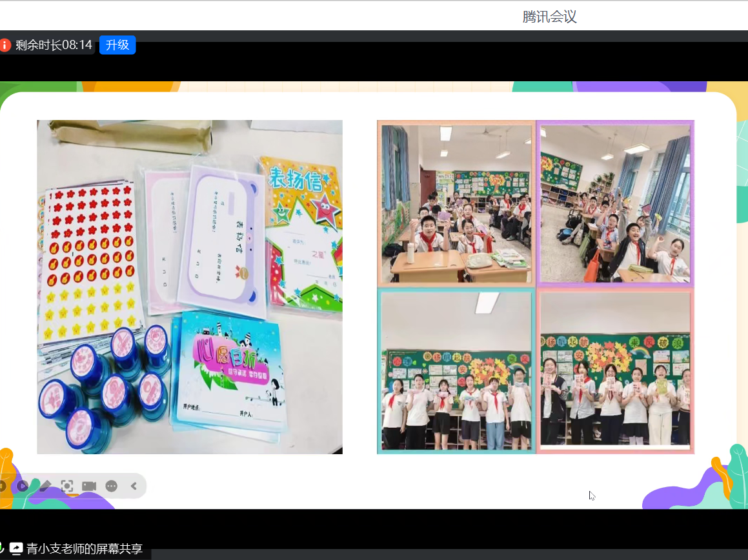Screen dimensions: 748x560
Task: Select the top-left classroom photo
Action: click(456, 203)
